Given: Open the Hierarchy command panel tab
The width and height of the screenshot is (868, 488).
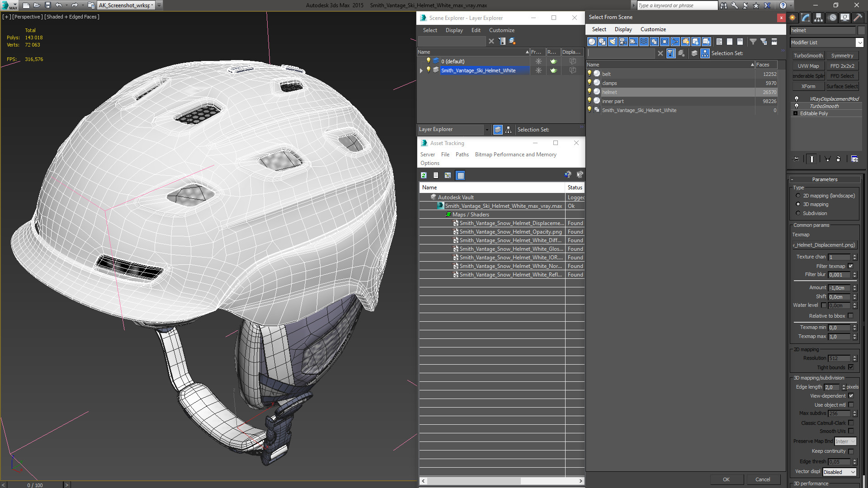Looking at the screenshot, I should click(819, 18).
